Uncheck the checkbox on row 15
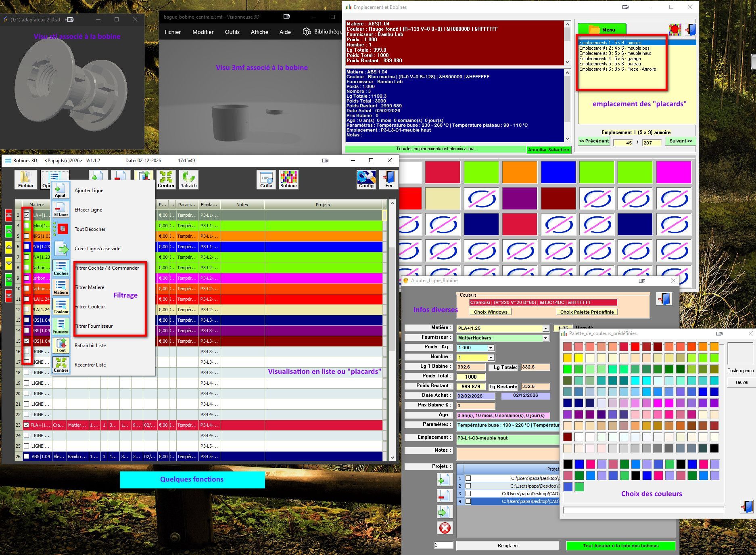 click(x=27, y=341)
